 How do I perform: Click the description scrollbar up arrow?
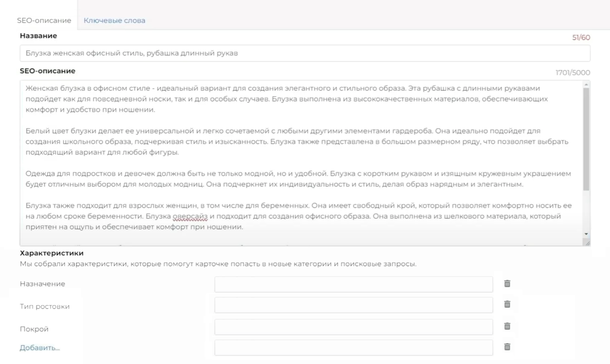[x=586, y=84]
